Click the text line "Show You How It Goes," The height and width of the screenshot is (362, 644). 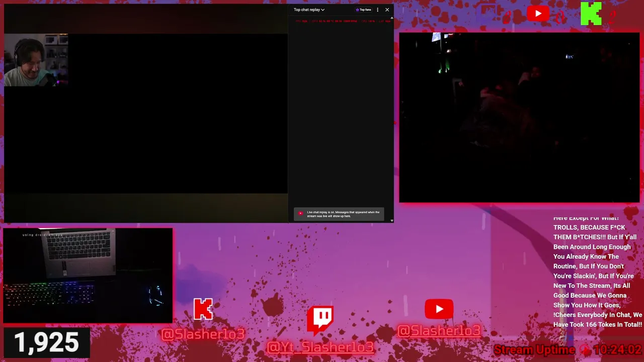[587, 305]
